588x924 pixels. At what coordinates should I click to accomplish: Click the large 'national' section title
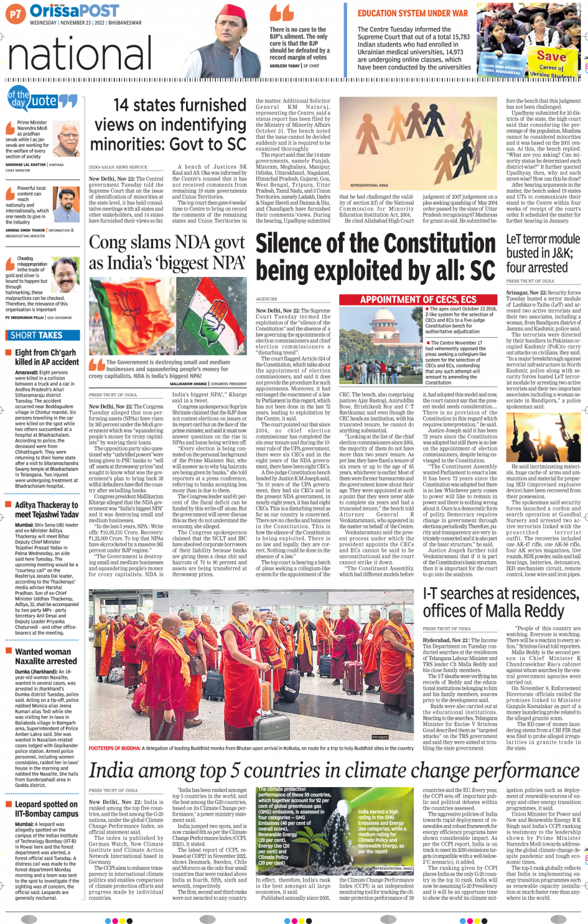click(x=79, y=52)
